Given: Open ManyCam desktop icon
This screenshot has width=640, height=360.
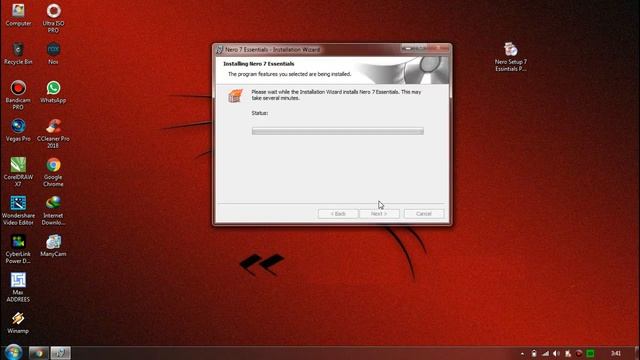Looking at the screenshot, I should click(x=53, y=245).
